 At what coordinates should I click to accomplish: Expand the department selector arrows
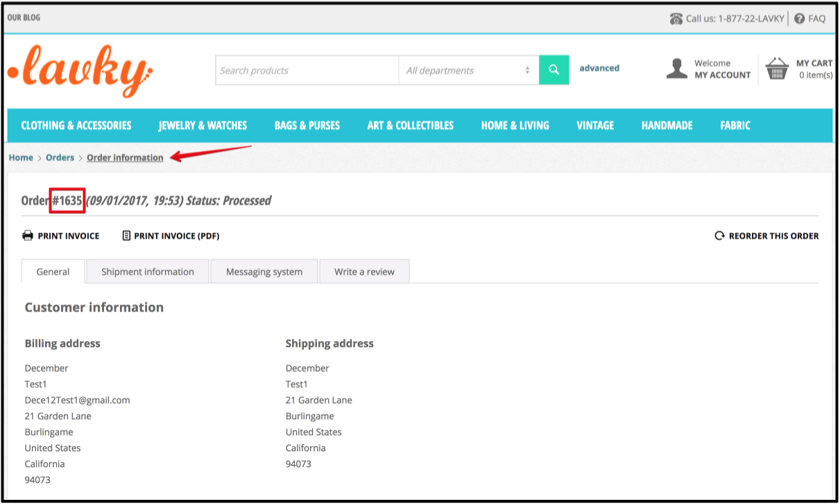click(527, 70)
